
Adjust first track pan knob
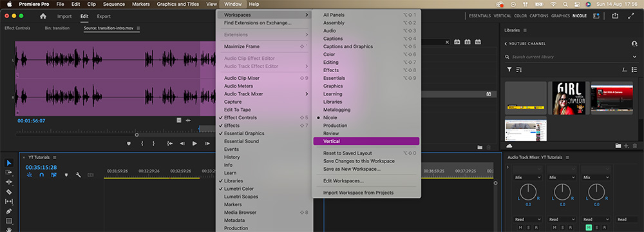(x=528, y=192)
